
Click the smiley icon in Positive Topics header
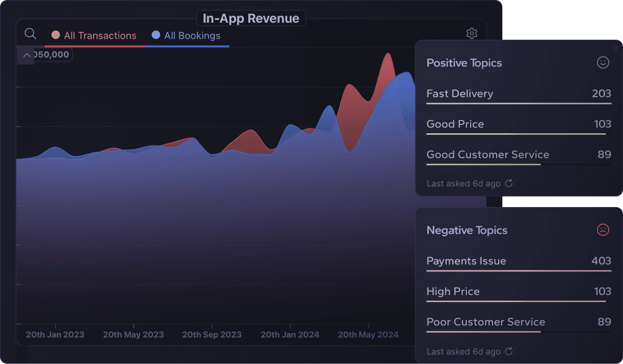pos(603,62)
